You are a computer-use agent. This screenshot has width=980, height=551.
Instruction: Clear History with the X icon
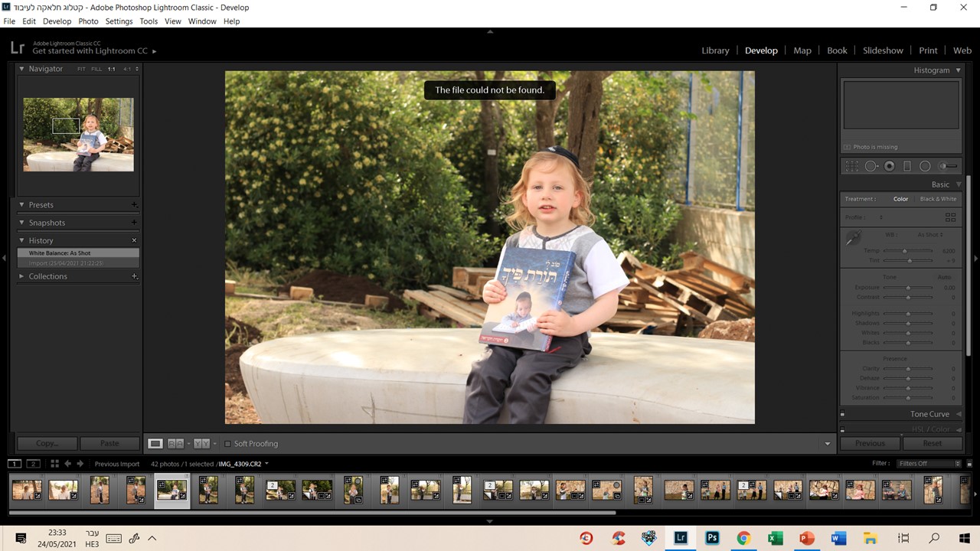tap(134, 240)
